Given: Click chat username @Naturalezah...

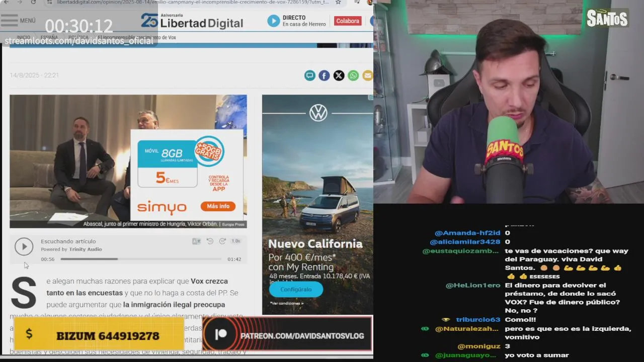Looking at the screenshot, I should (x=467, y=328).
